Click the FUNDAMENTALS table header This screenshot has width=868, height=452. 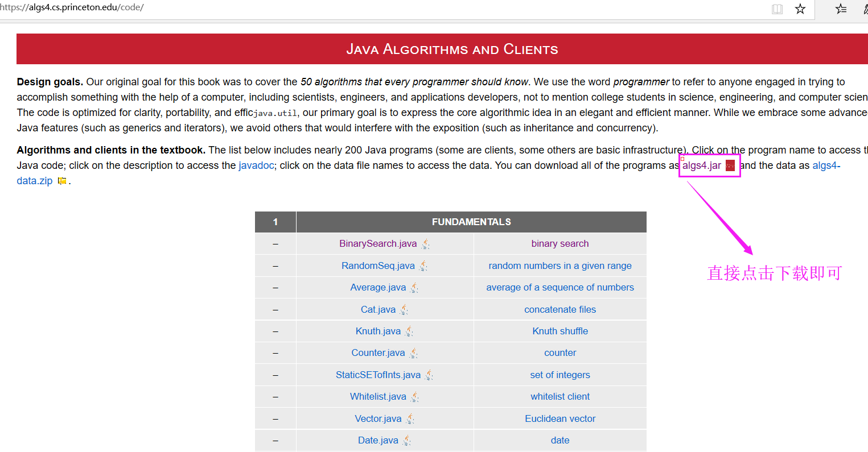(x=471, y=222)
